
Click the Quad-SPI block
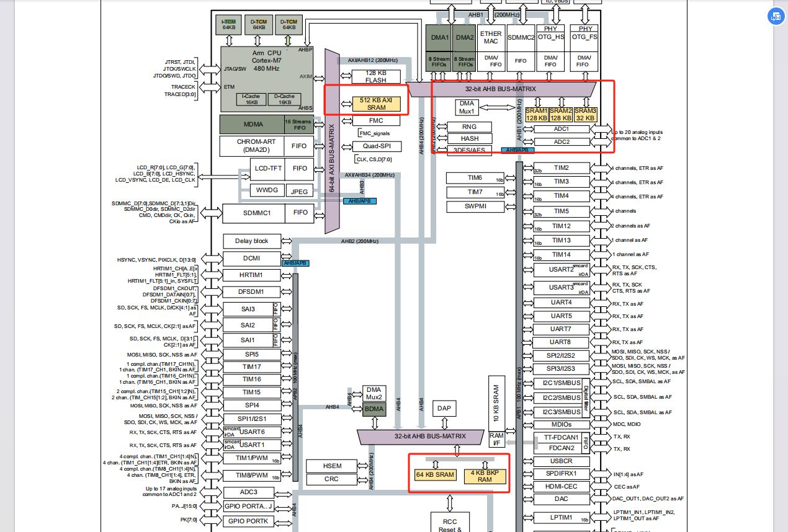376,147
